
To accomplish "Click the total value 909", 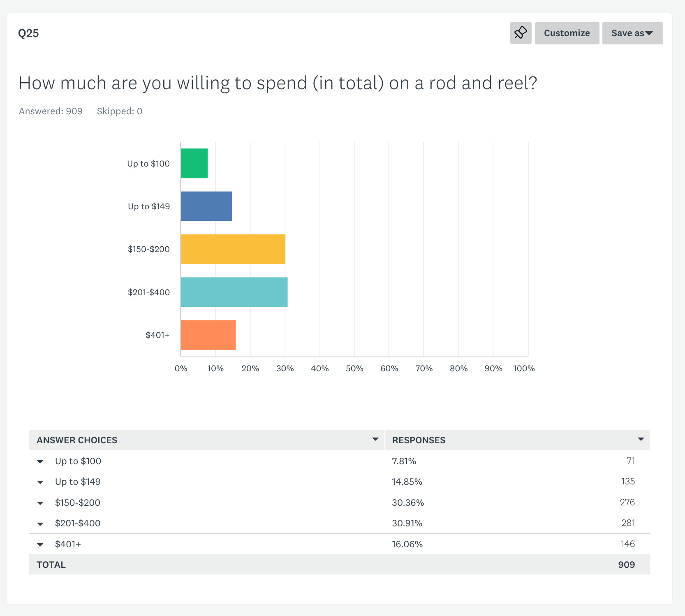I will [x=627, y=565].
